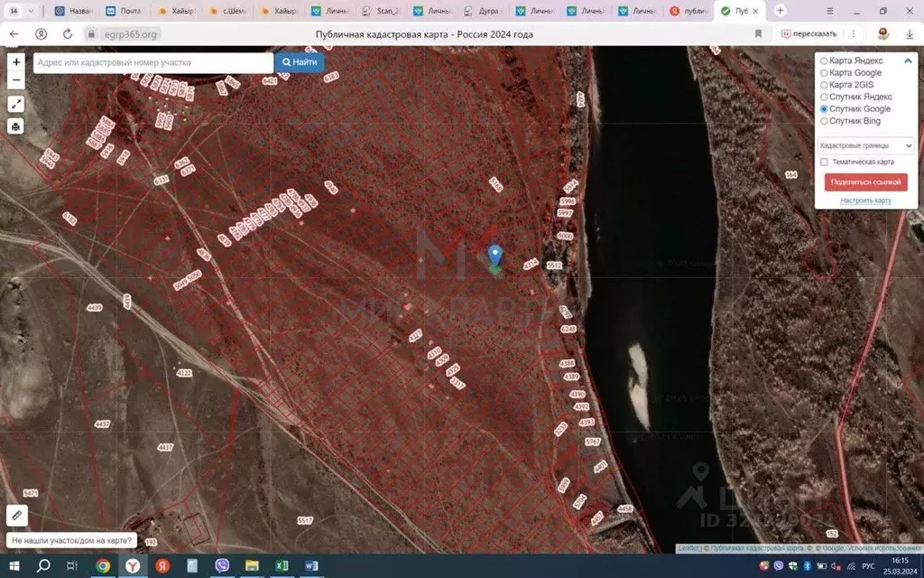924x578 pixels.
Task: Select the Спутник Bing layer
Action: [824, 121]
